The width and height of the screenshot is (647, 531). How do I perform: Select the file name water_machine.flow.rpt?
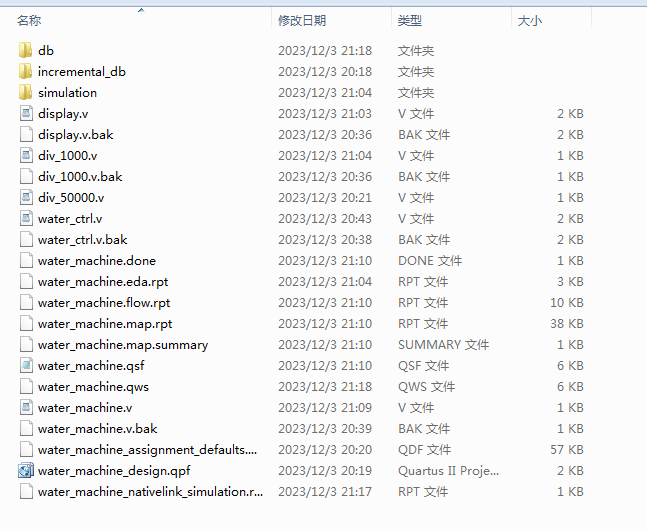(104, 303)
